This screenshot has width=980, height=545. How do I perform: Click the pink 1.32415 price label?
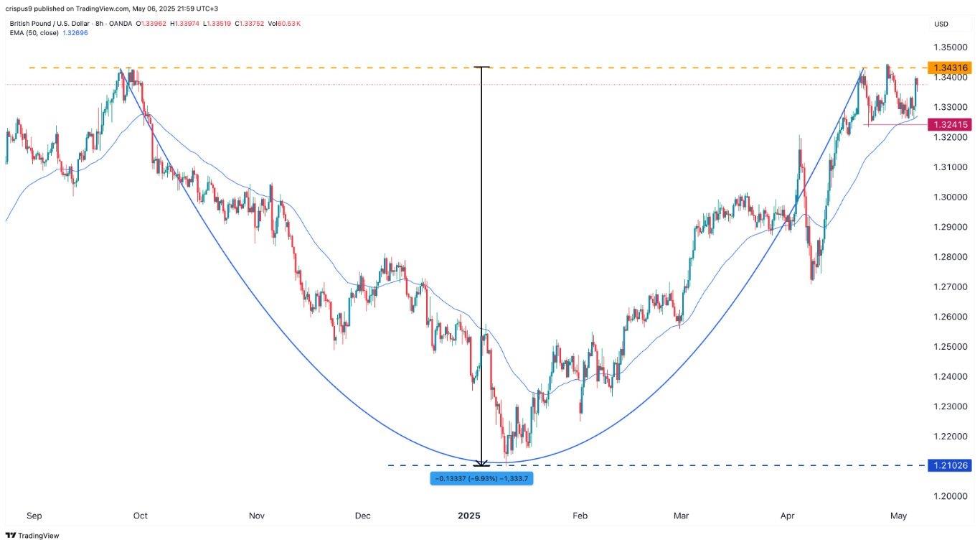tap(950, 125)
